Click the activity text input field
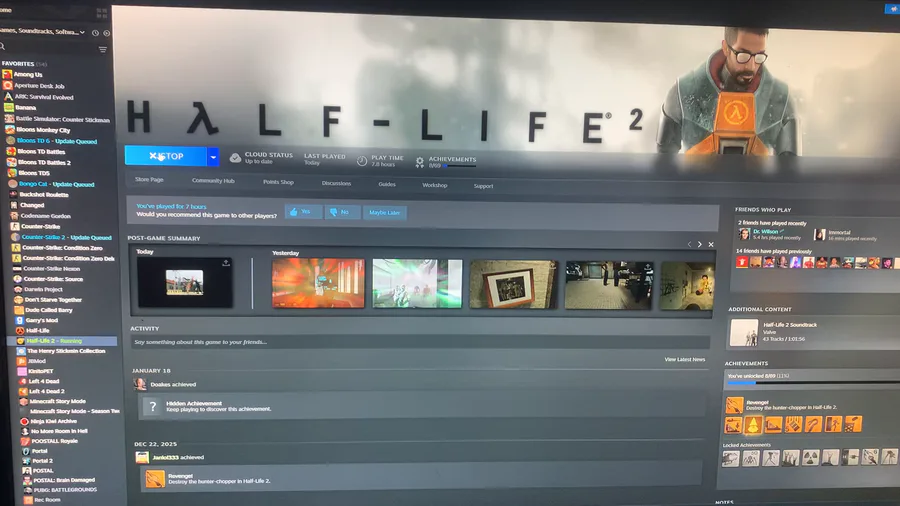The width and height of the screenshot is (900, 506). [420, 342]
